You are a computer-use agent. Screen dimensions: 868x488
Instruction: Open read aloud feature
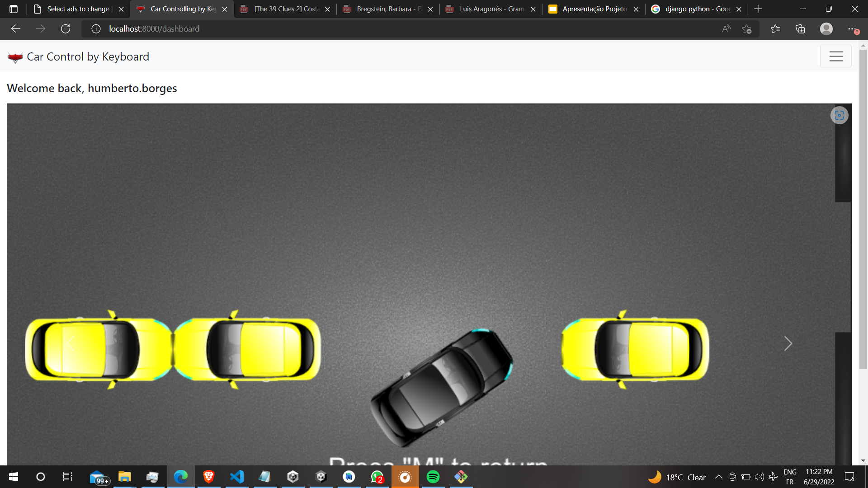tap(726, 29)
